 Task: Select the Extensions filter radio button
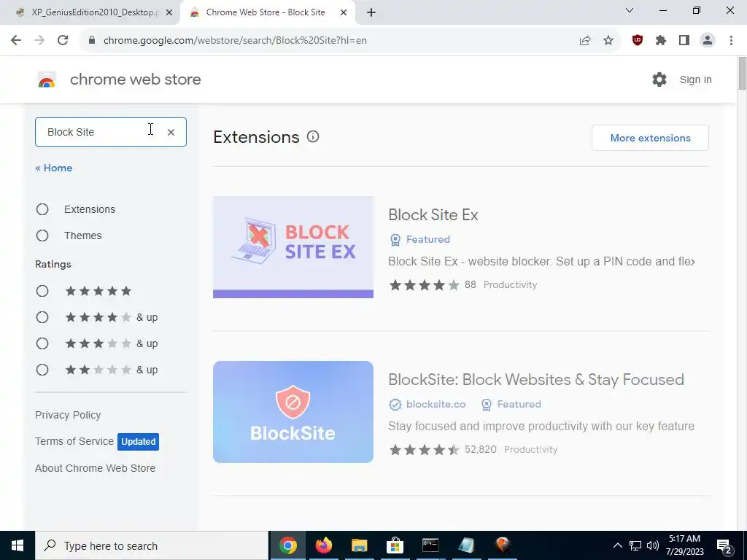[x=42, y=209]
